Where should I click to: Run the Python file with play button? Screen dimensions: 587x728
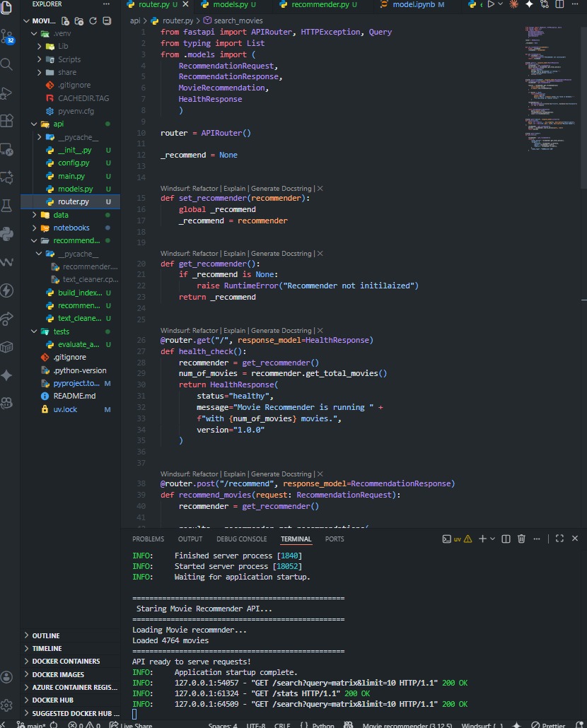point(490,4)
